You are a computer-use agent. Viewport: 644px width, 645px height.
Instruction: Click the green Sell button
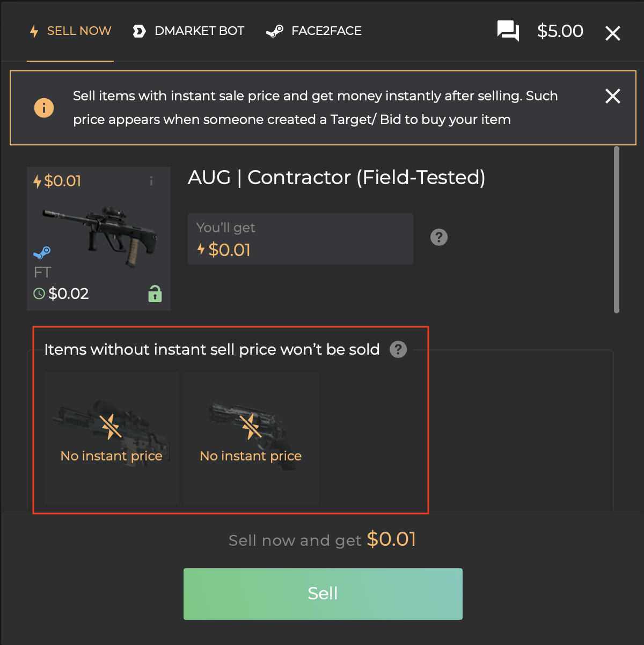click(x=323, y=594)
